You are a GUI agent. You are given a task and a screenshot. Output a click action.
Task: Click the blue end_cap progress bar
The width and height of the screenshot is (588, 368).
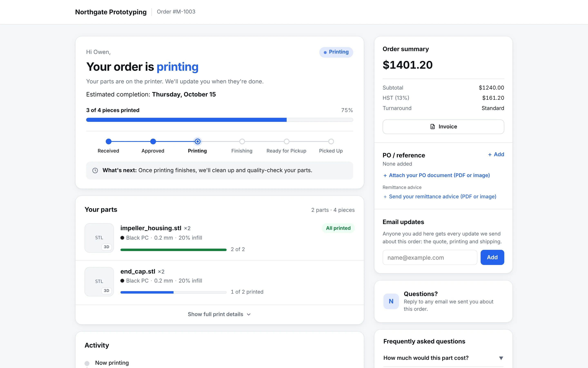(x=174, y=292)
